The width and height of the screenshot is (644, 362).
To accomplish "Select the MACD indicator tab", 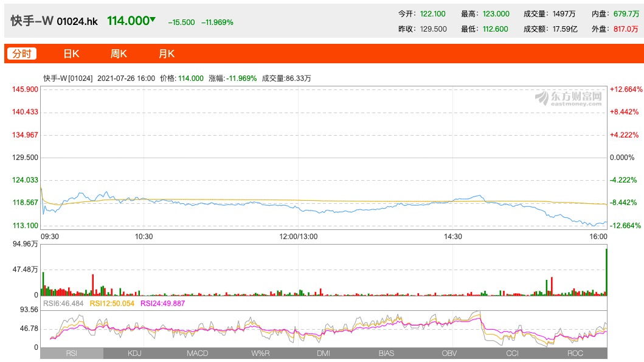I will tap(198, 353).
